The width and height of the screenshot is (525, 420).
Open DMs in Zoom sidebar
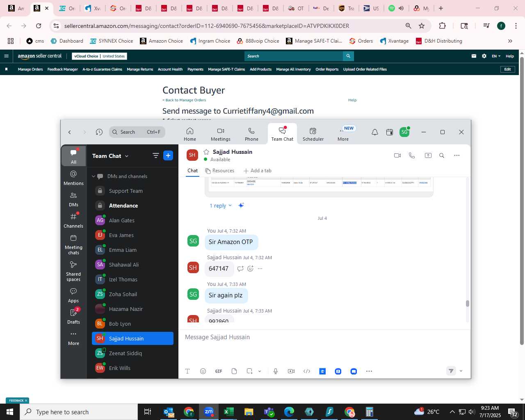(x=74, y=199)
